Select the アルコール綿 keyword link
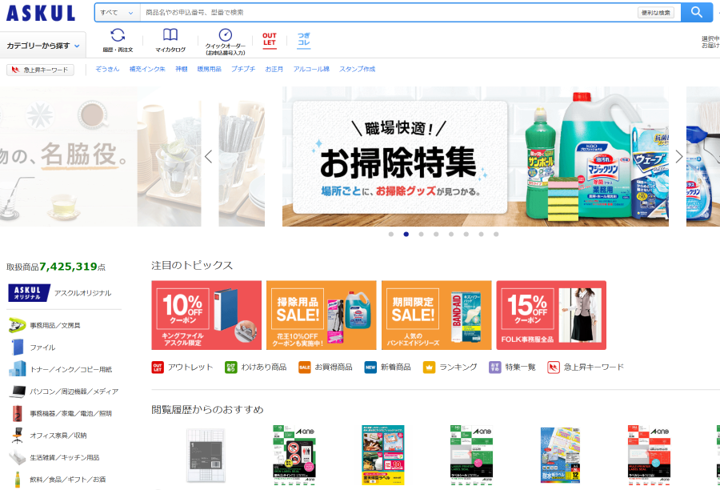The height and width of the screenshot is (490, 720). (311, 69)
